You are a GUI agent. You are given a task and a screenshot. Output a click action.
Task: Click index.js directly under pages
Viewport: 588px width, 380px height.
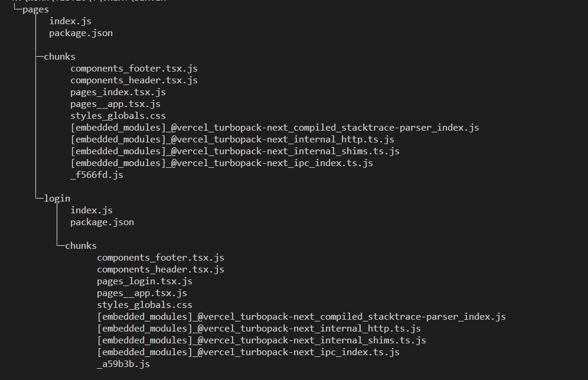70,21
